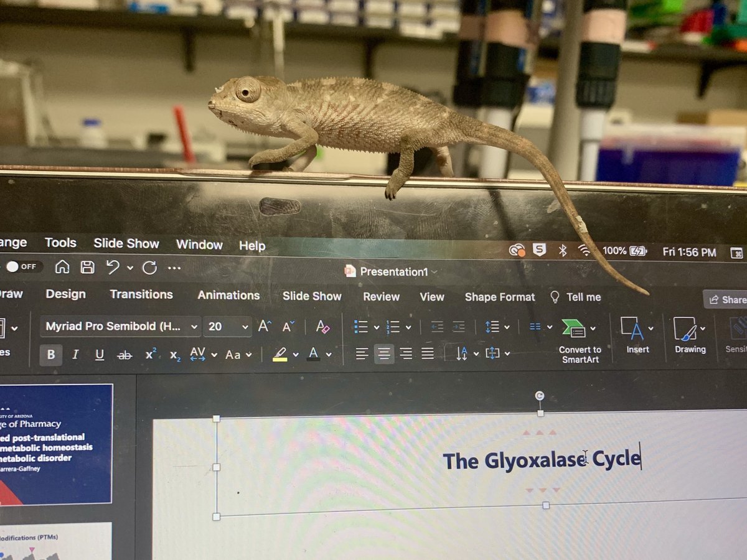Clear all text formatting
Screen dimensions: 747x560
click(322, 327)
